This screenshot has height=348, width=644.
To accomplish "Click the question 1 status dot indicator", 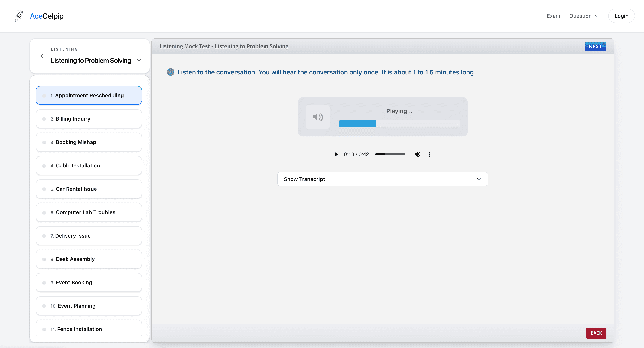I will tap(44, 95).
